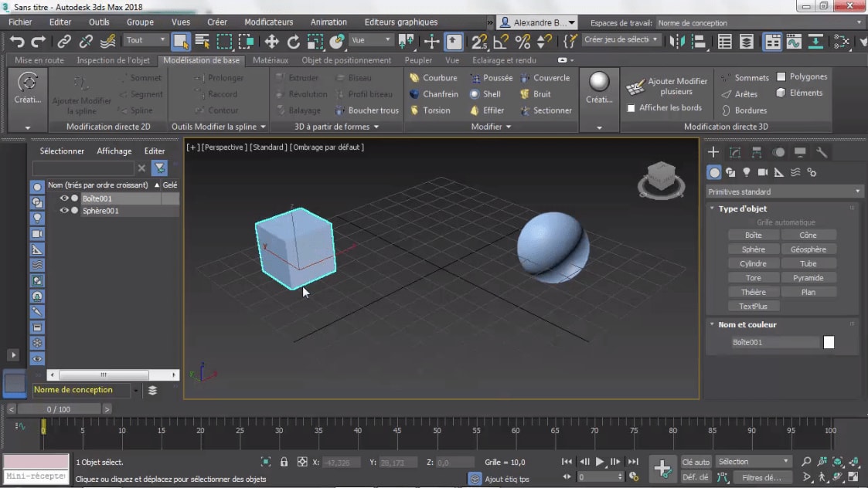The height and width of the screenshot is (488, 868).
Task: Open the Primitives standard dropdown
Action: coord(784,191)
